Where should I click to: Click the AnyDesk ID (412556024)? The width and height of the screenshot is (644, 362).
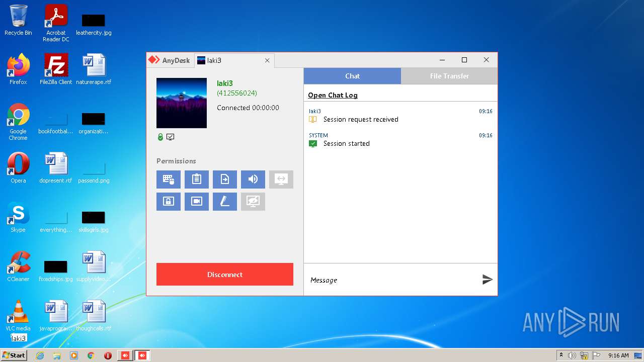(x=237, y=93)
